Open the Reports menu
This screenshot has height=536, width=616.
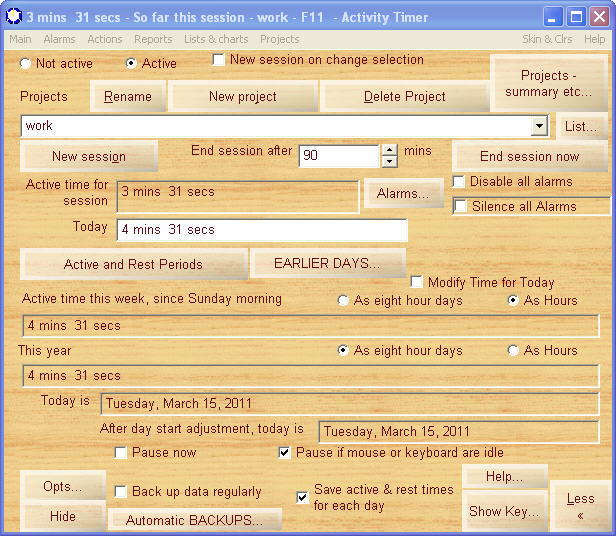pyautogui.click(x=153, y=39)
